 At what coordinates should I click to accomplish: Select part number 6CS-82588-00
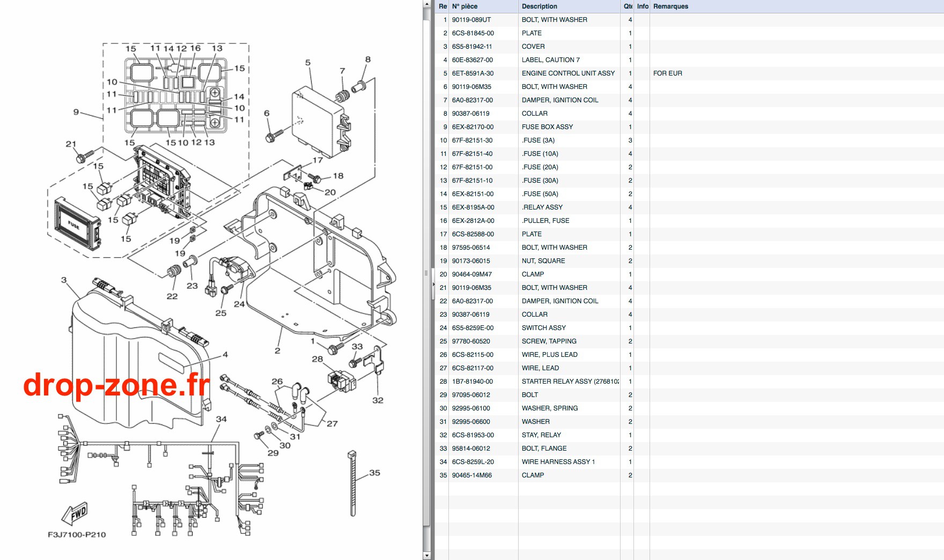pyautogui.click(x=473, y=234)
